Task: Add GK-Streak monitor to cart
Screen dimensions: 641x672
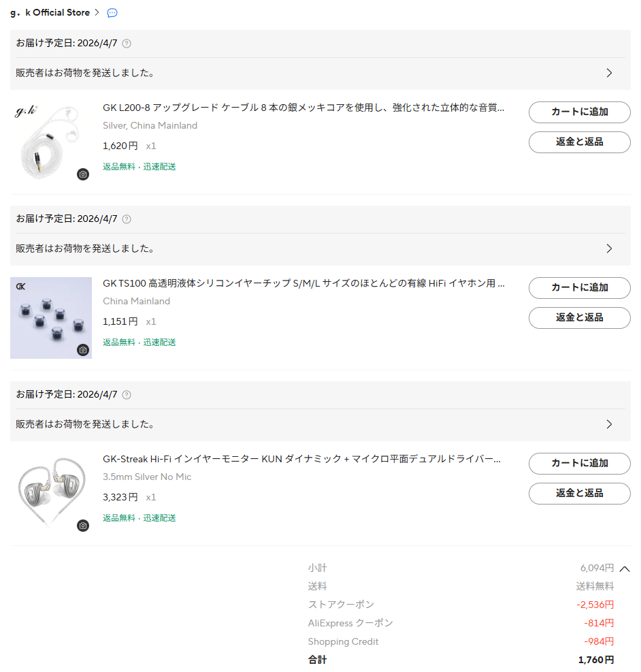Action: (579, 464)
